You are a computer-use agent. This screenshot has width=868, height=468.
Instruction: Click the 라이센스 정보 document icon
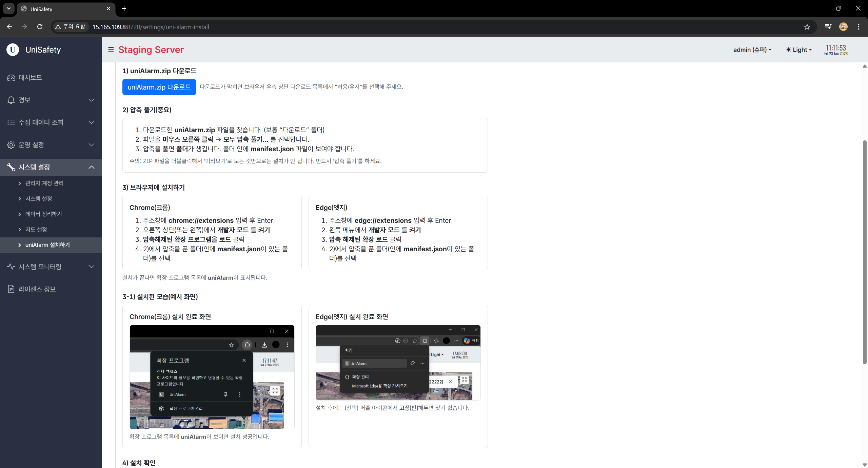point(11,289)
